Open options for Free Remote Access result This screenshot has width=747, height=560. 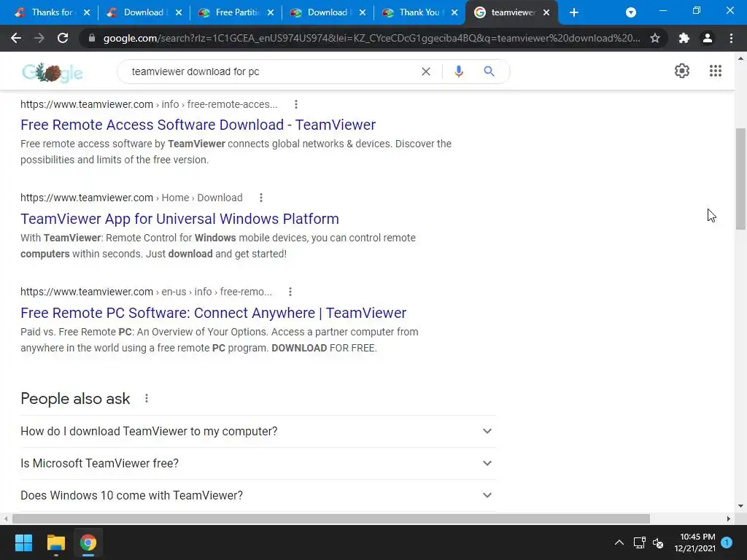click(296, 104)
